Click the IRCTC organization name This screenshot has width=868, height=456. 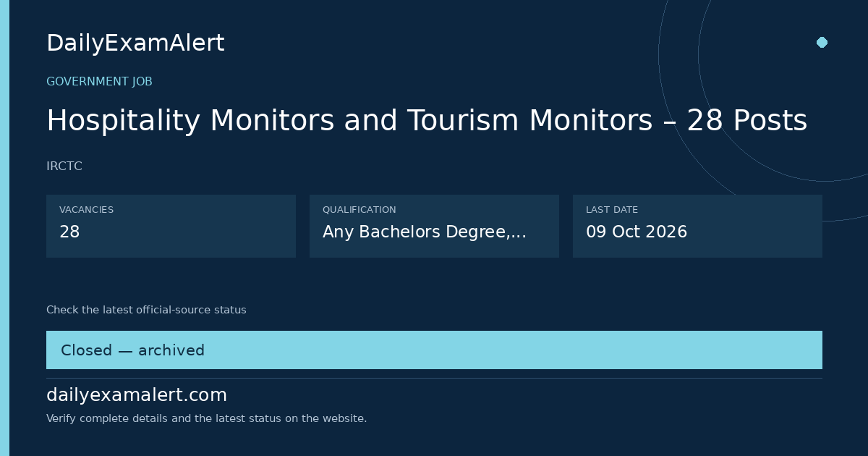point(64,166)
